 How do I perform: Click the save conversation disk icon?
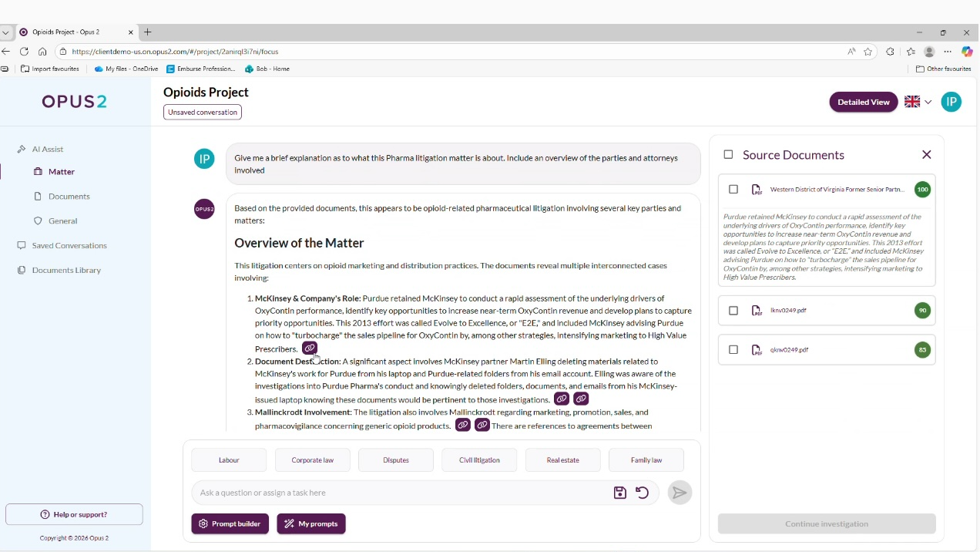tap(619, 493)
